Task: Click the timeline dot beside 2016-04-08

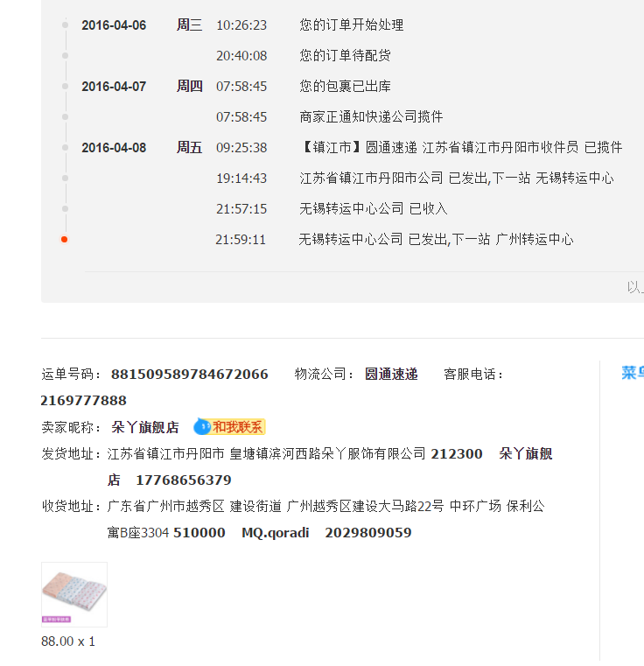Action: coord(65,148)
